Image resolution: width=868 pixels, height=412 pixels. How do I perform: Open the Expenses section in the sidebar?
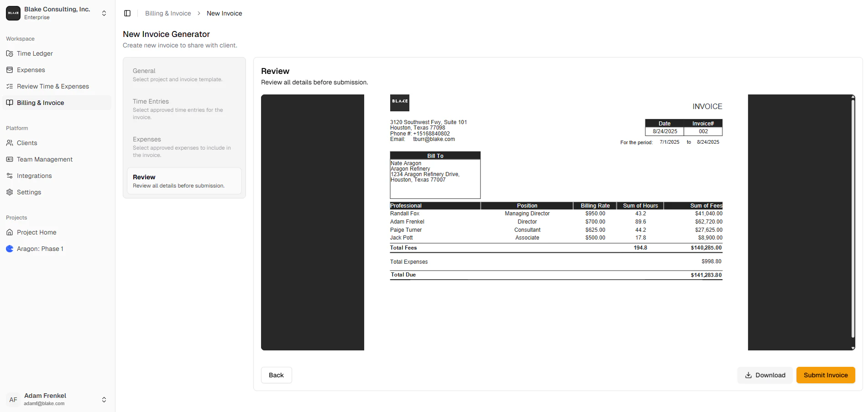point(31,70)
